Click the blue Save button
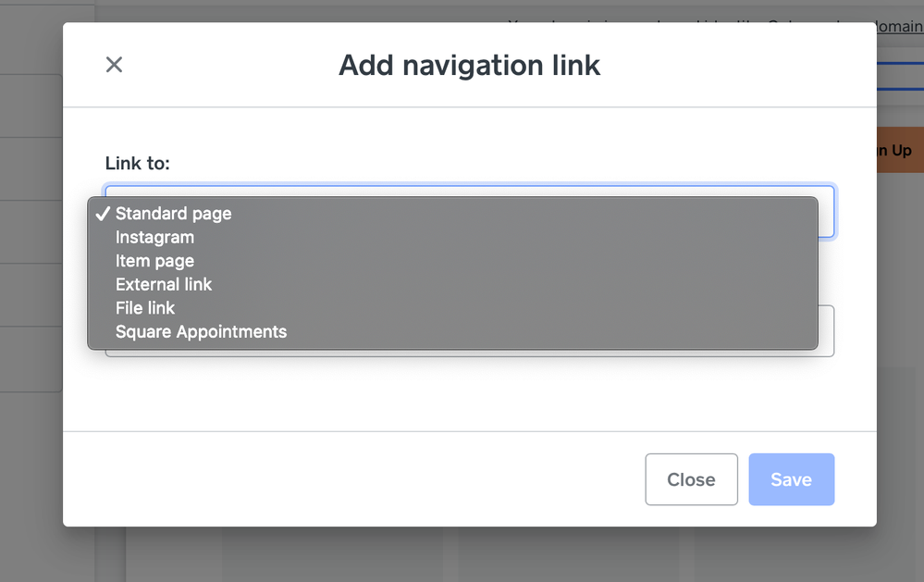 791,479
